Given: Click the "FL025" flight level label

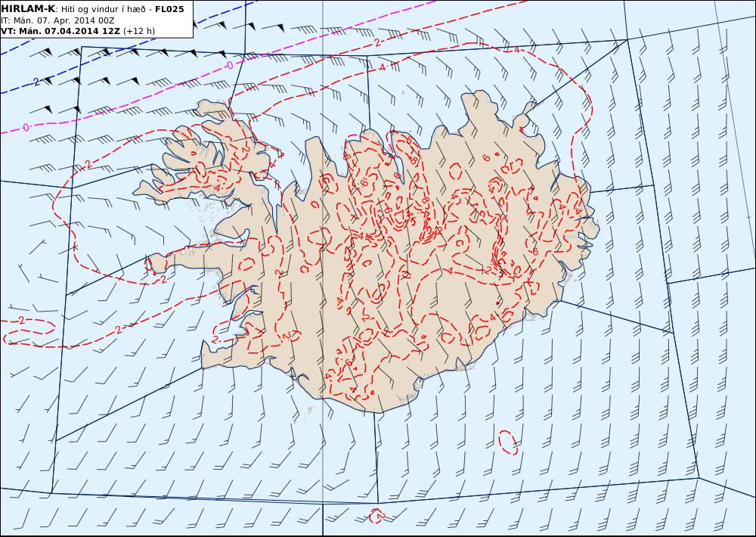Looking at the screenshot, I should (169, 9).
